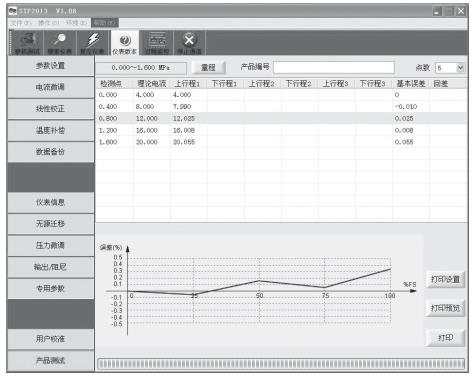Select 温度补偿 in the left sidebar
Viewport: 475px width, 378px height.
click(51, 130)
